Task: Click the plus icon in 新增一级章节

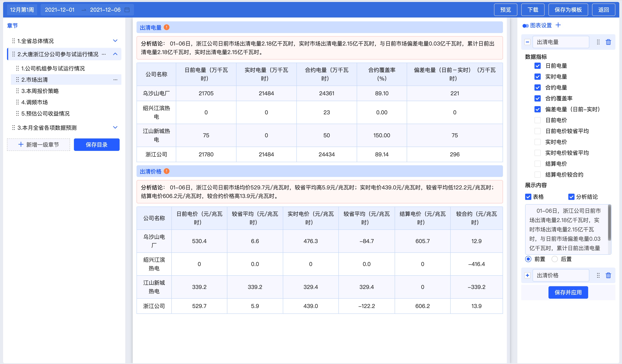Action: point(21,145)
